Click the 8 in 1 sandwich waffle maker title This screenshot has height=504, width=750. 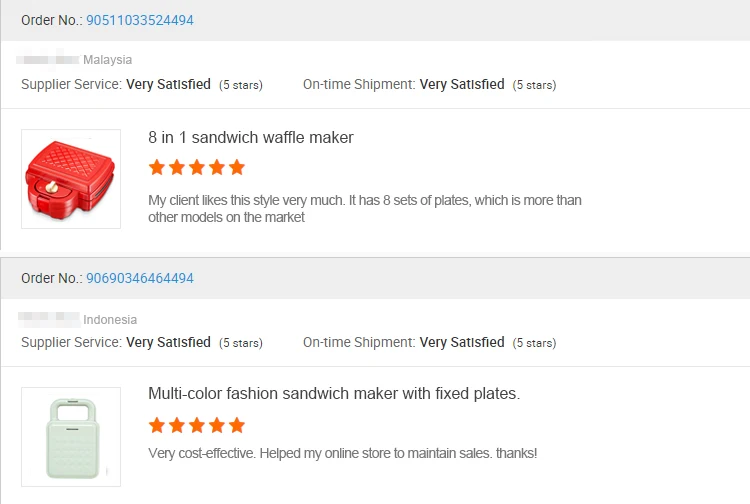[x=250, y=137]
